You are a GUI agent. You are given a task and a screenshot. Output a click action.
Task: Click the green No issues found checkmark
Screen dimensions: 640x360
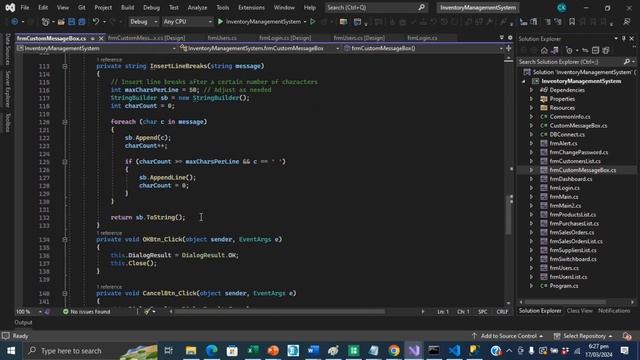pyautogui.click(x=65, y=311)
